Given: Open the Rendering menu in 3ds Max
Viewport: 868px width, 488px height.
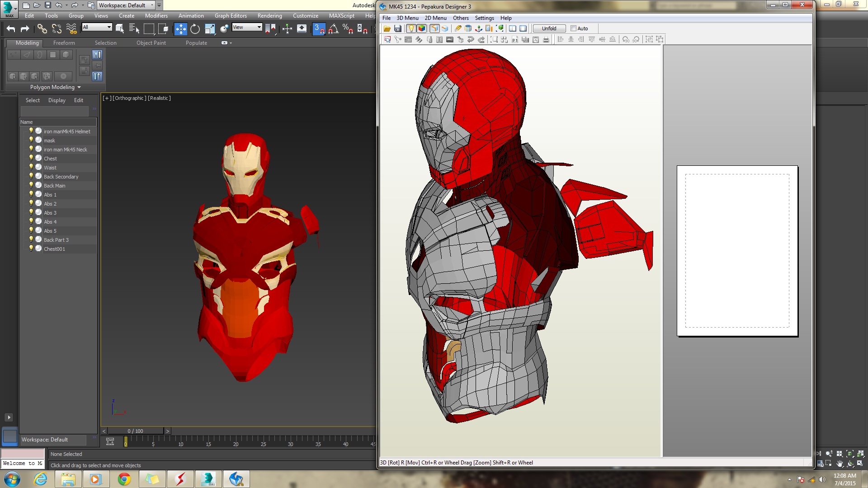Looking at the screenshot, I should pos(270,16).
